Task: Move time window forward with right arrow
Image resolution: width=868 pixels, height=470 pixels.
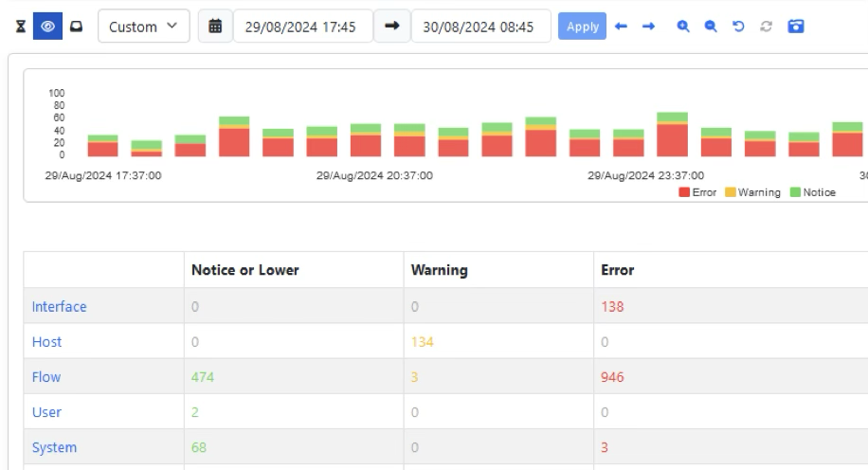Action: pyautogui.click(x=649, y=26)
